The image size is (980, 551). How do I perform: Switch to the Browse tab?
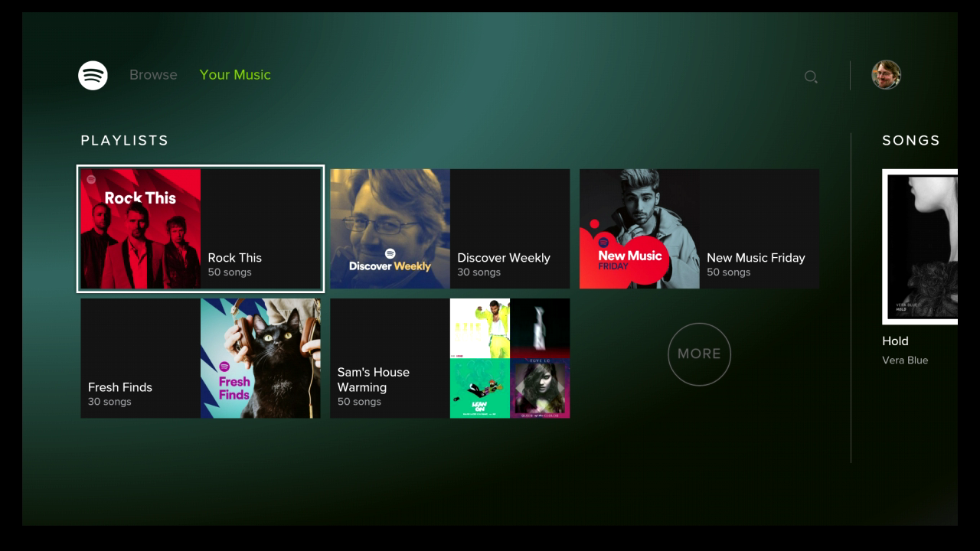(153, 75)
